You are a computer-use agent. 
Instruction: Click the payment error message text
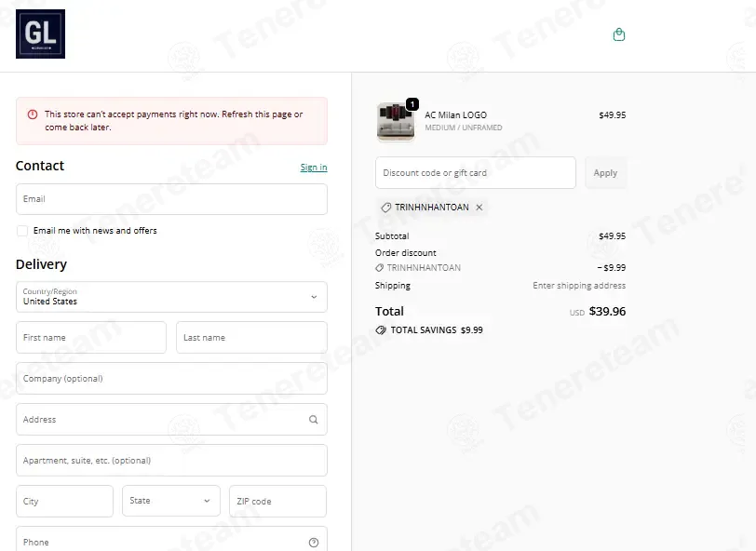(173, 120)
